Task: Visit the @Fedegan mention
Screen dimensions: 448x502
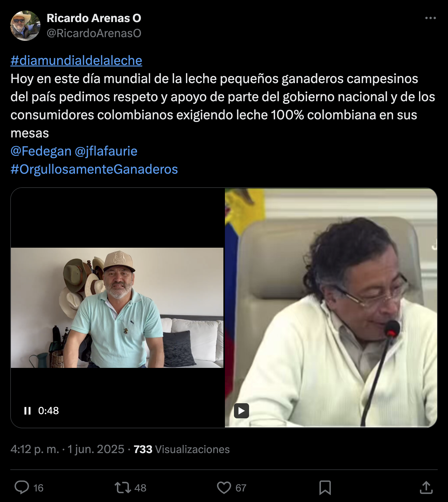Action: click(41, 151)
